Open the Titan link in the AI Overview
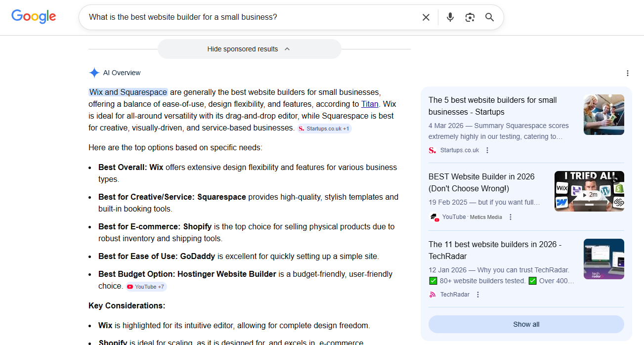The width and height of the screenshot is (644, 345). point(370,104)
